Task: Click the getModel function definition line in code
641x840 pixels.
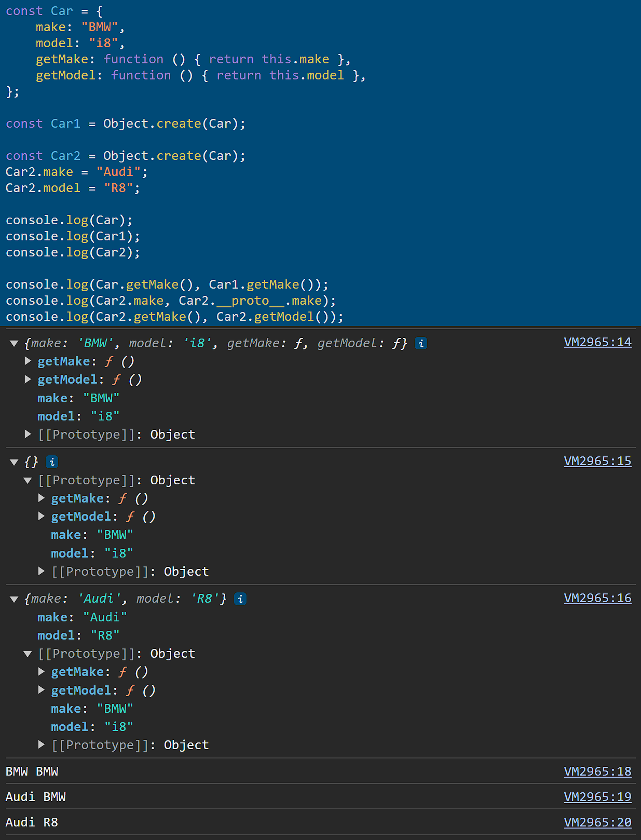Action: tap(201, 75)
